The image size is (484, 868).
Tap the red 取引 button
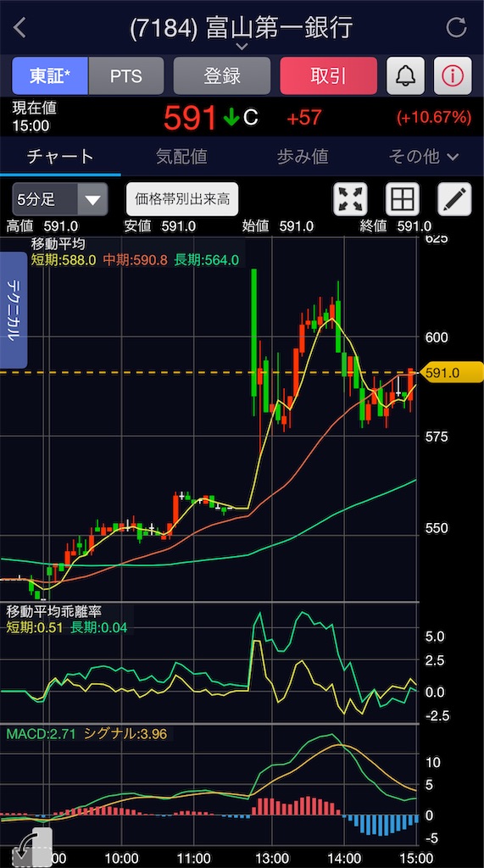coord(328,75)
